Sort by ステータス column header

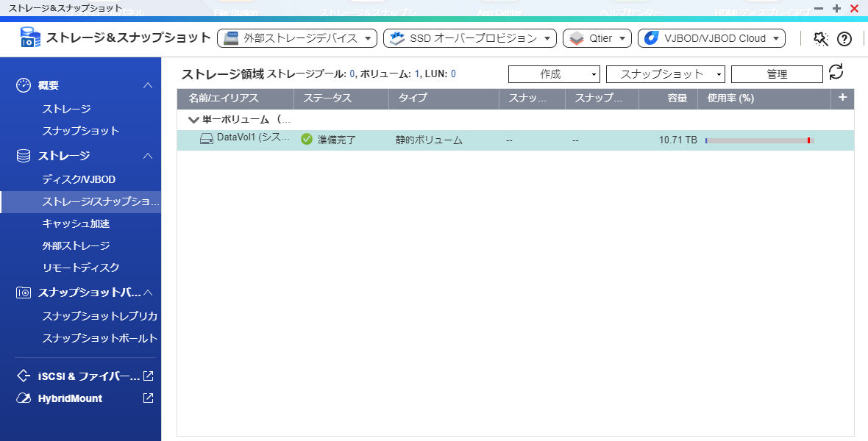(341, 98)
